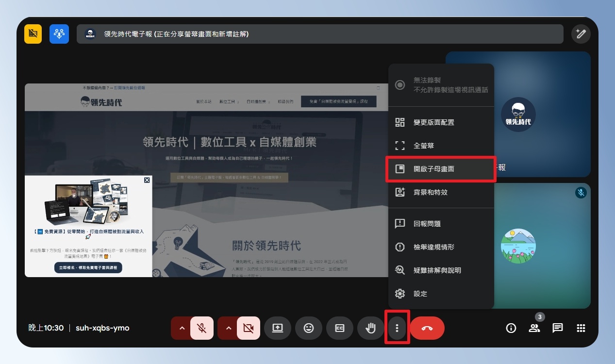Close the popup with the X icon
Viewport: 615px width, 364px height.
pos(147,180)
